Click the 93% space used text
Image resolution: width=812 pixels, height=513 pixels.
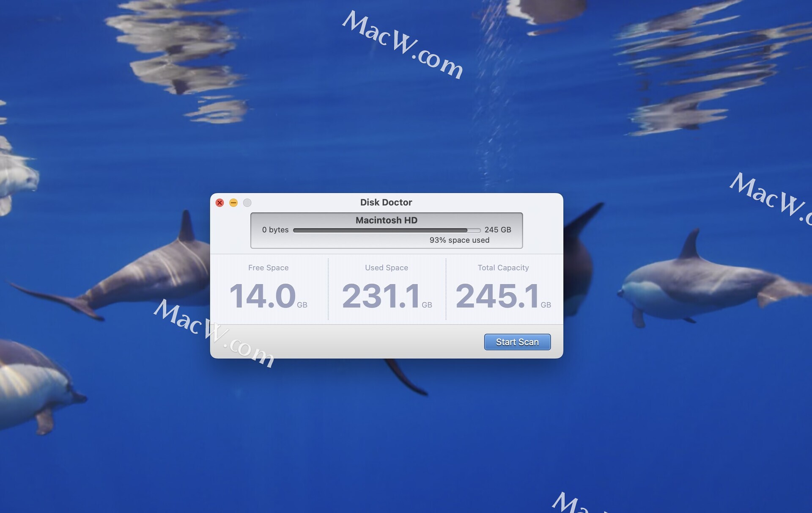click(x=459, y=240)
